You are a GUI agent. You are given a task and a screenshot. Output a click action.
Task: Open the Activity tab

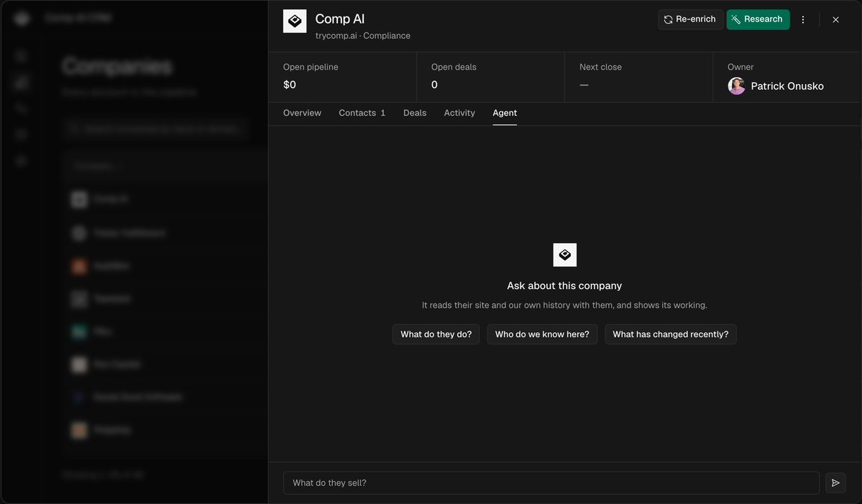459,113
